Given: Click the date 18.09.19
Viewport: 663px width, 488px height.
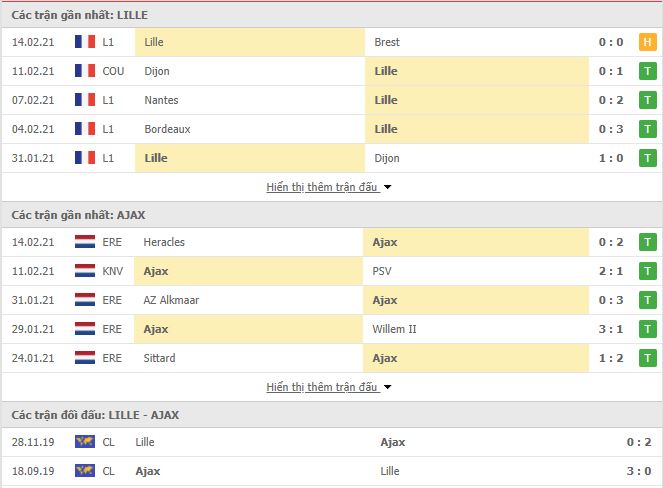Looking at the screenshot, I should tap(33, 471).
